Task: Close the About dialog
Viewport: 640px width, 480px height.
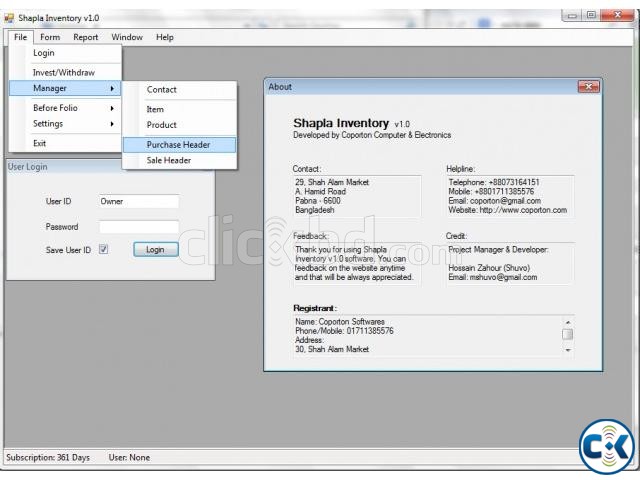Action: 589,87
